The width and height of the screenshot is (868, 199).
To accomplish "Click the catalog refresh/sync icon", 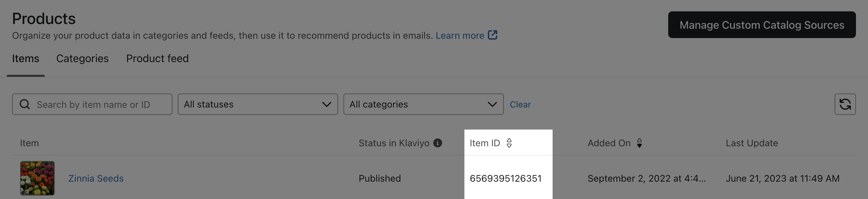I will [845, 104].
